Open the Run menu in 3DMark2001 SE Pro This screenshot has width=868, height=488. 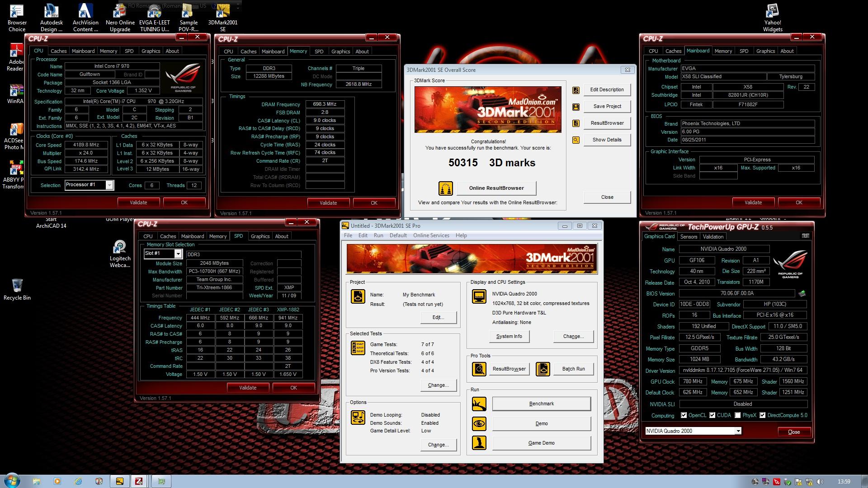[378, 235]
